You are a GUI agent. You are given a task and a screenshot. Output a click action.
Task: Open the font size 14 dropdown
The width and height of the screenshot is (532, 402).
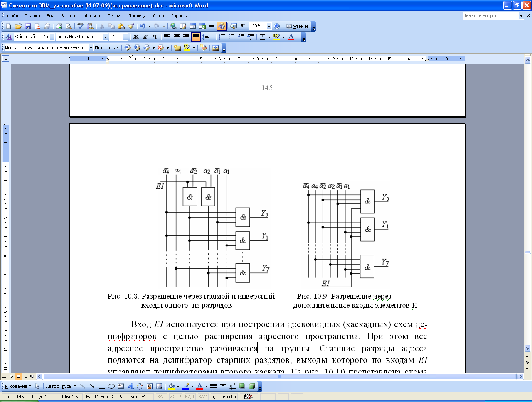(126, 37)
